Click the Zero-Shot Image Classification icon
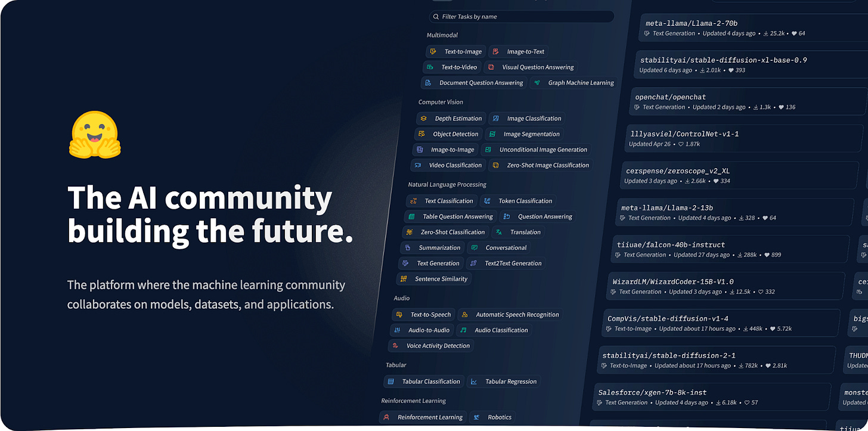Image resolution: width=868 pixels, height=431 pixels. click(495, 165)
